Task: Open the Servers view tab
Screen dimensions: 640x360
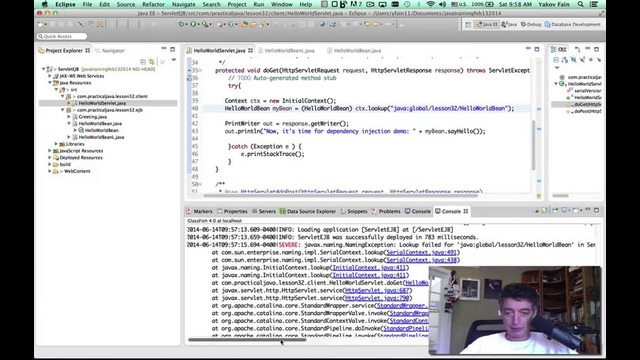Action: (264, 211)
